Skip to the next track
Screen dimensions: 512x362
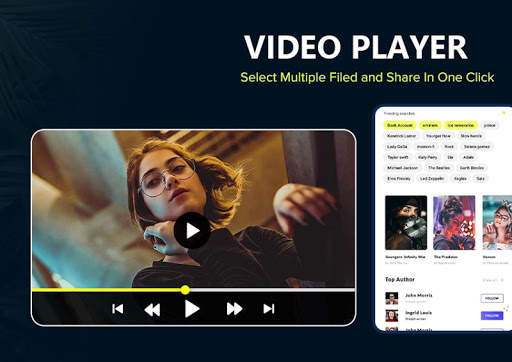point(269,309)
